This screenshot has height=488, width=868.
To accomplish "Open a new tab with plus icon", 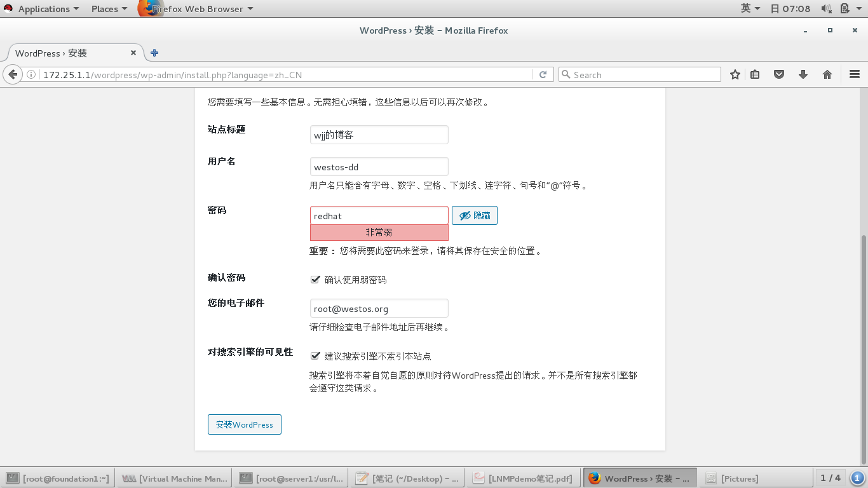I will pos(154,53).
